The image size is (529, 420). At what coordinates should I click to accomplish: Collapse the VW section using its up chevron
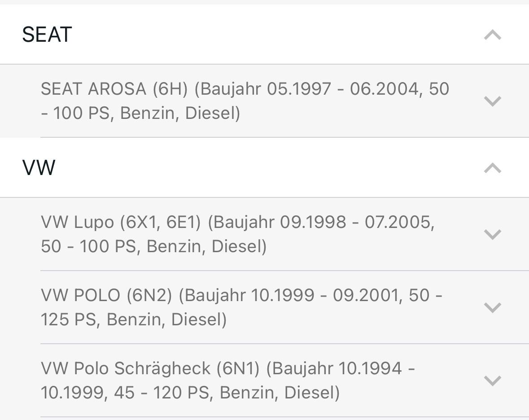[492, 168]
